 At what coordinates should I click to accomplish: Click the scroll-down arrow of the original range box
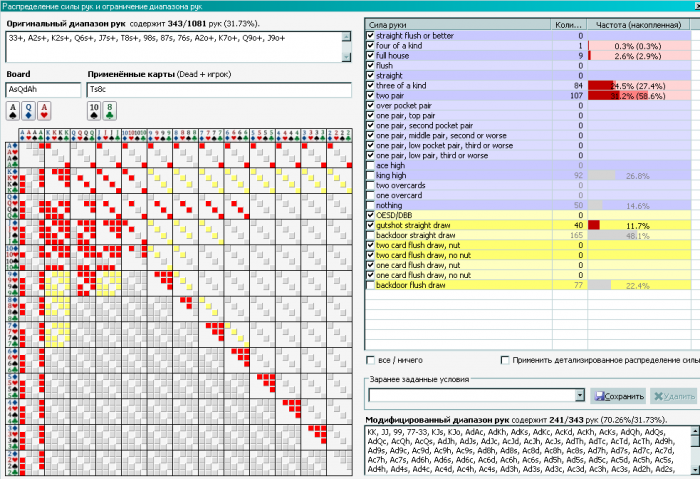click(346, 57)
